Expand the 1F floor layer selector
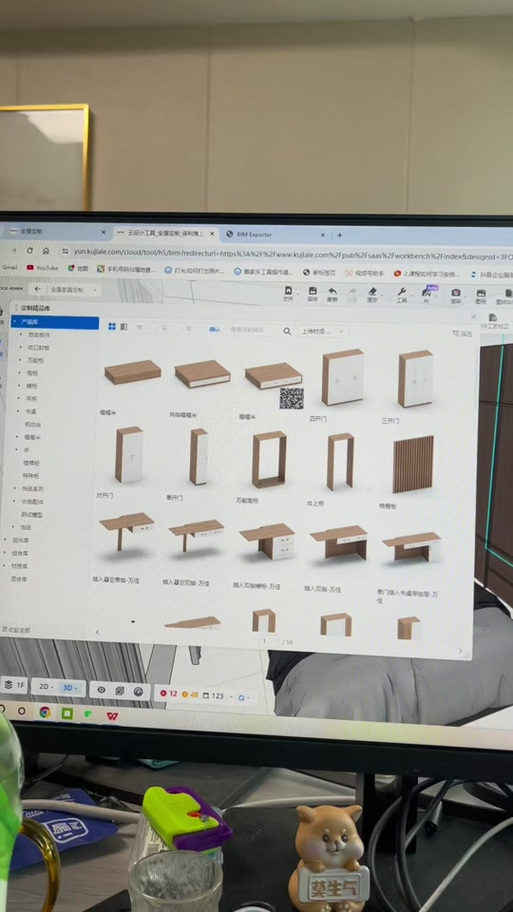 15,685
